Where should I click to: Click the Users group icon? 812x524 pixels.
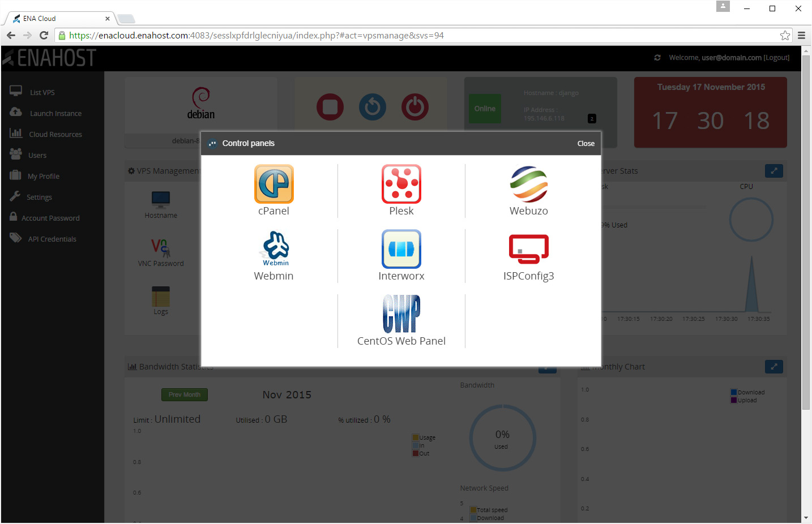tap(16, 154)
